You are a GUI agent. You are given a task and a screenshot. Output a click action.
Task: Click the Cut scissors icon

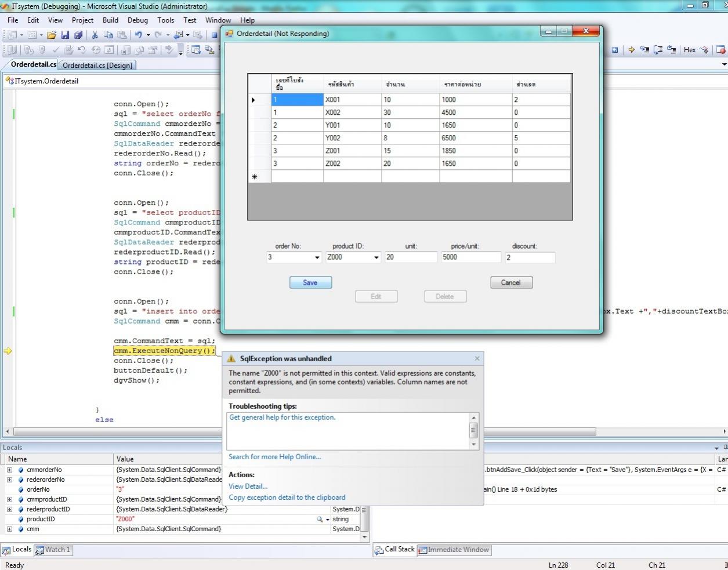pos(95,35)
